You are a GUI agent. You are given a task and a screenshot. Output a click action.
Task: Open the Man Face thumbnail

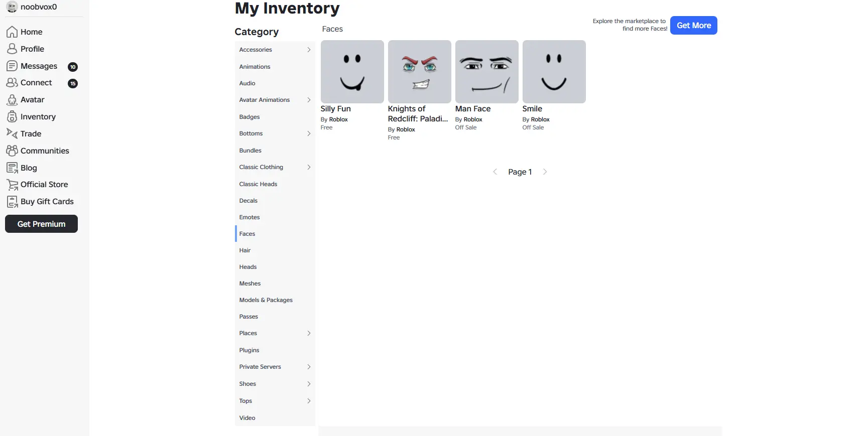point(486,72)
